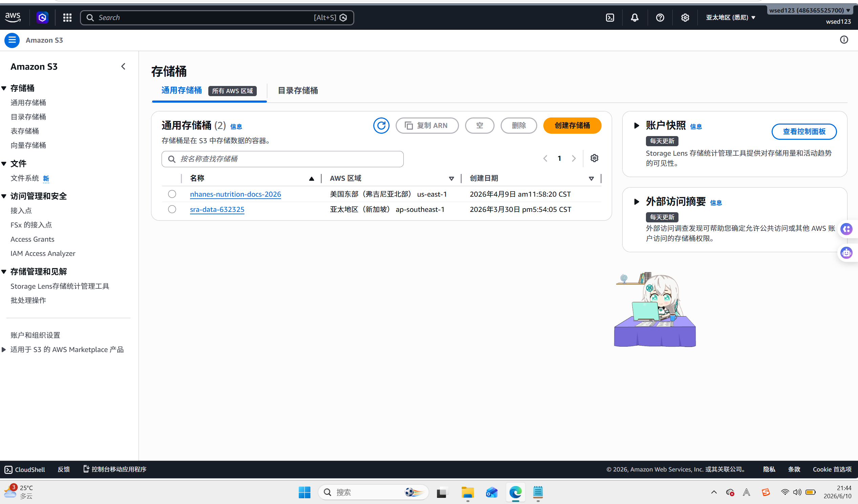Sort buckets by 创建日期 column
This screenshot has width=858, height=504.
pos(532,178)
